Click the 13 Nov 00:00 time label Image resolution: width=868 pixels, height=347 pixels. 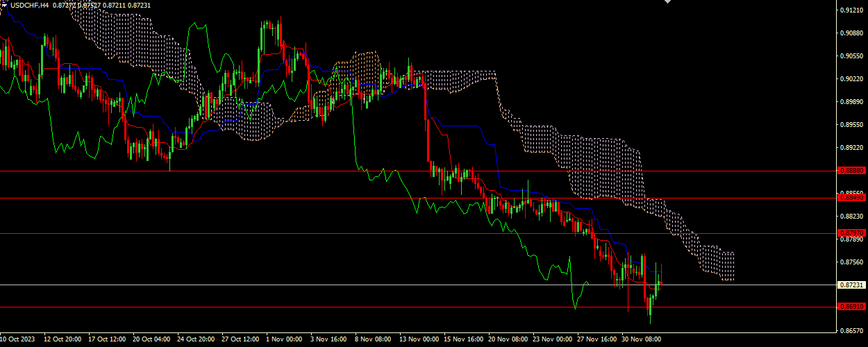point(418,340)
